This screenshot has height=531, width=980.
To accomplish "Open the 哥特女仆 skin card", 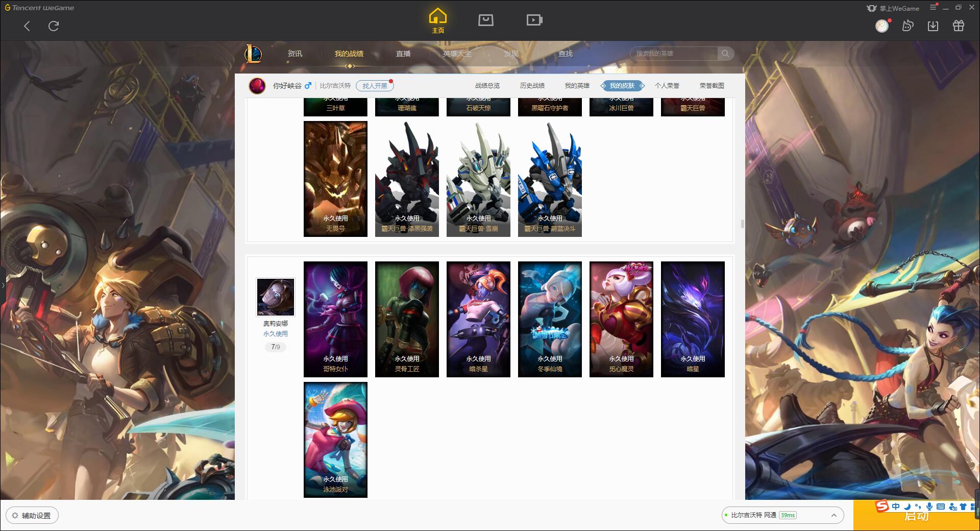I will 335,319.
